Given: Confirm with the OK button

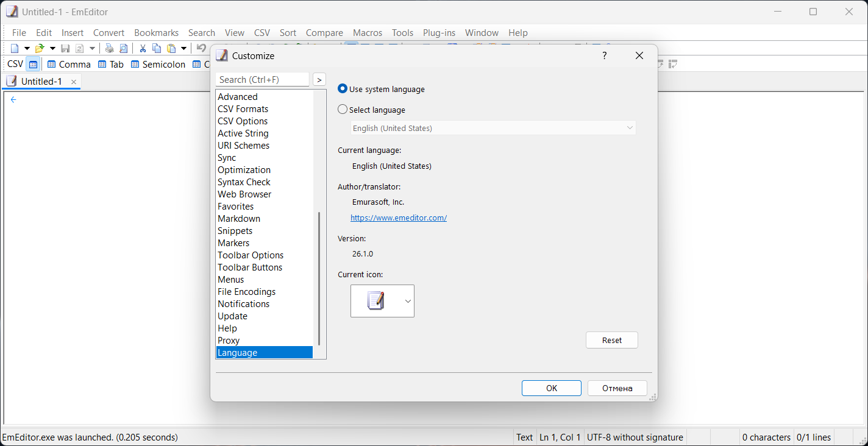Looking at the screenshot, I should point(552,388).
